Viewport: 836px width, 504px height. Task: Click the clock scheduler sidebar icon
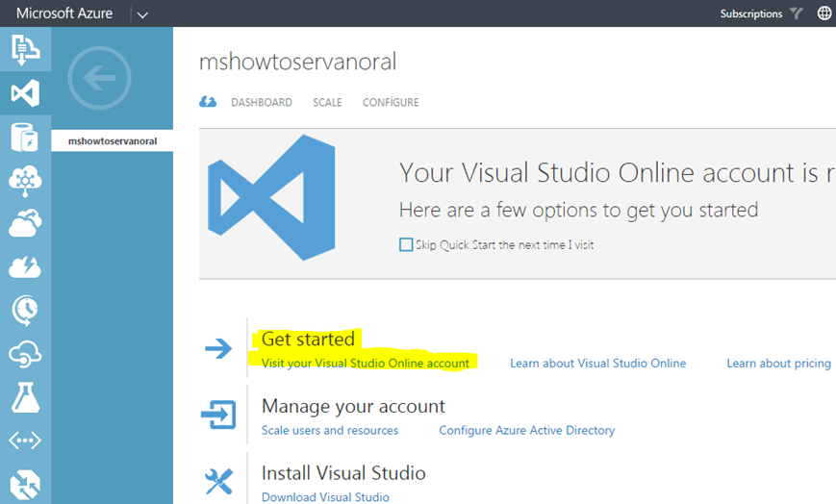pyautogui.click(x=25, y=310)
